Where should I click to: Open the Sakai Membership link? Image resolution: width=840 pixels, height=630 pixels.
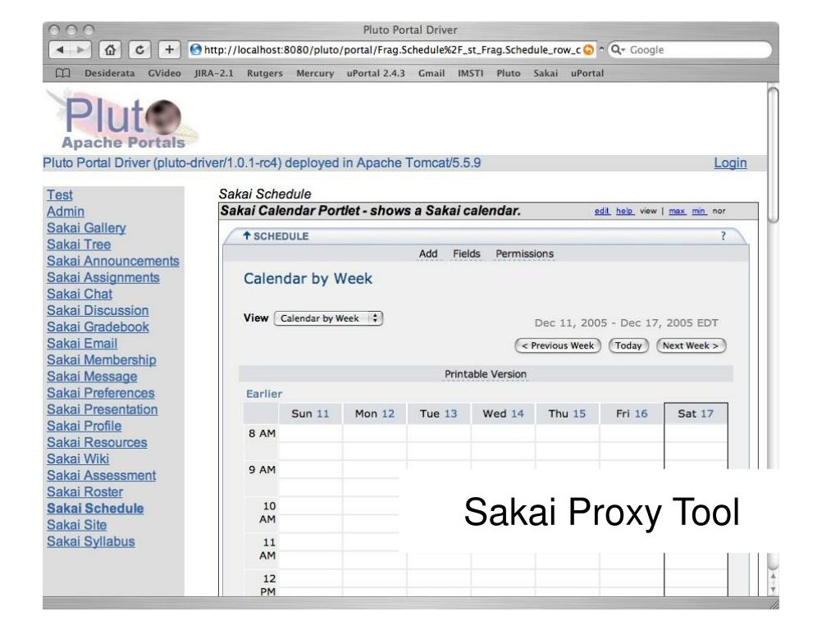101,360
